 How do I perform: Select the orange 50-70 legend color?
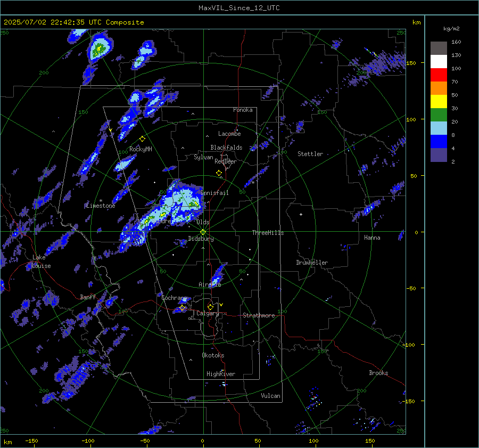[439, 88]
